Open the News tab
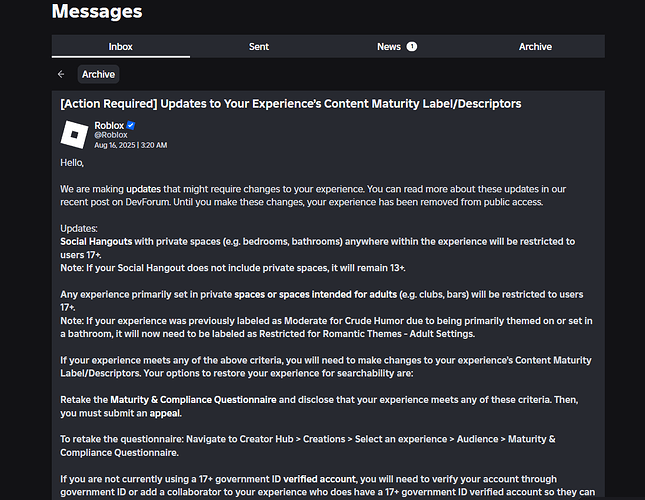645x500 pixels. coord(397,46)
